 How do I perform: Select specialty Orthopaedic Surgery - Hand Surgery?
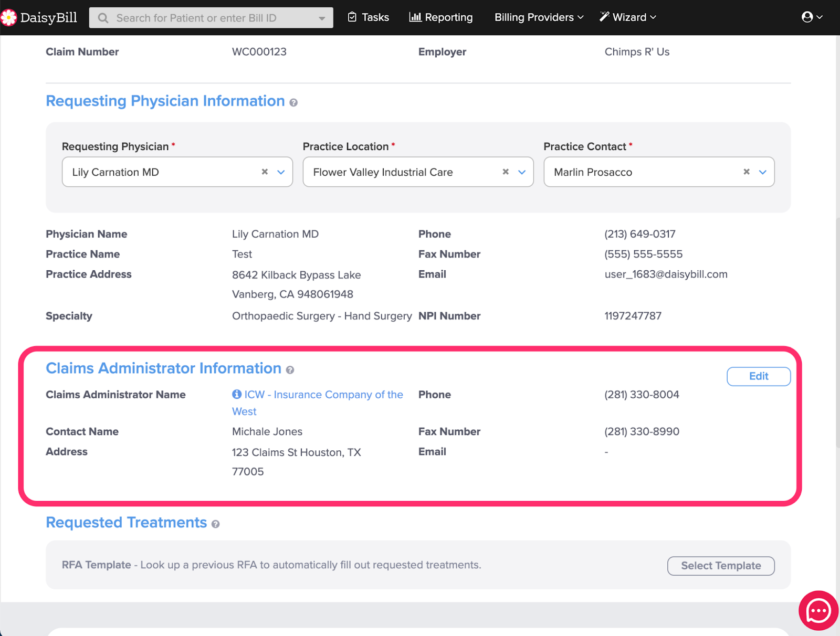[322, 316]
